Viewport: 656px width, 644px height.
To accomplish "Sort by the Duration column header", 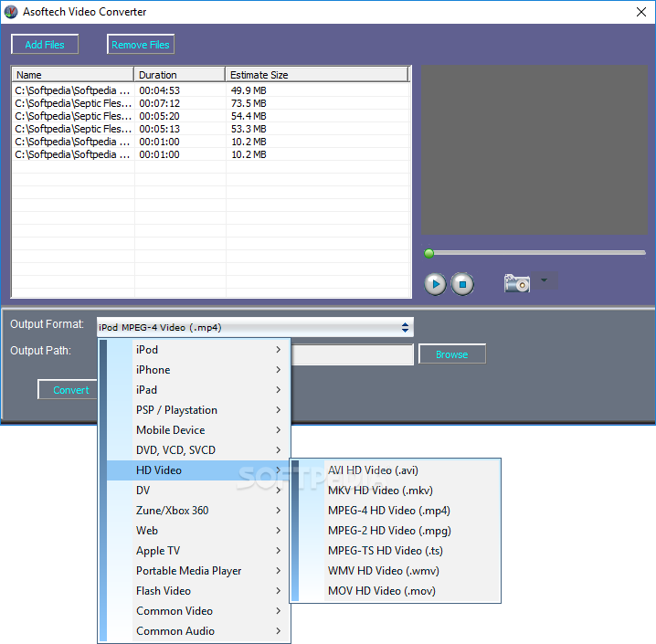I will [179, 75].
